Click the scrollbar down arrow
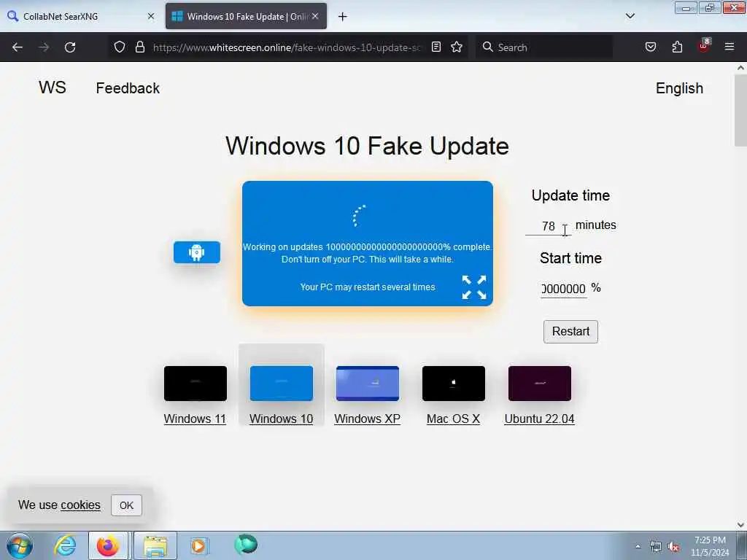Screen dimensions: 747x560 [740, 525]
